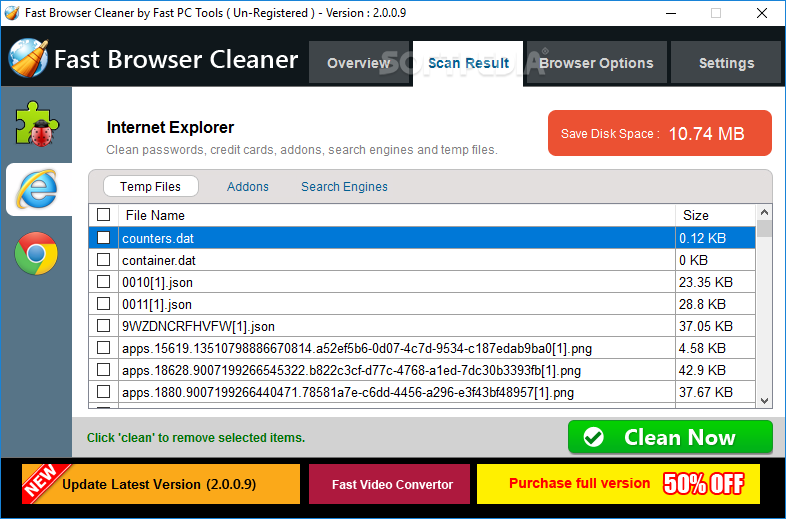
Task: Check the apps.1880 png file checkbox
Action: point(103,391)
